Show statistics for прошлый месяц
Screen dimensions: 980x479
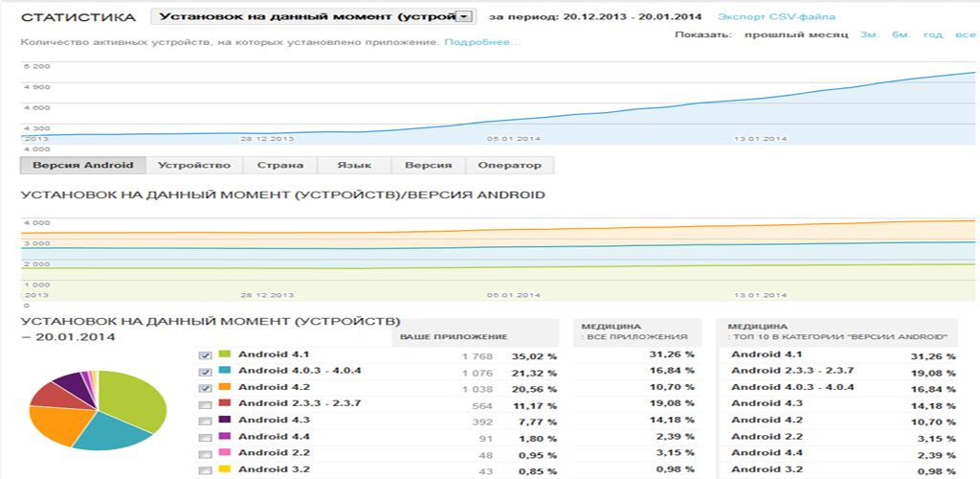click(x=791, y=34)
